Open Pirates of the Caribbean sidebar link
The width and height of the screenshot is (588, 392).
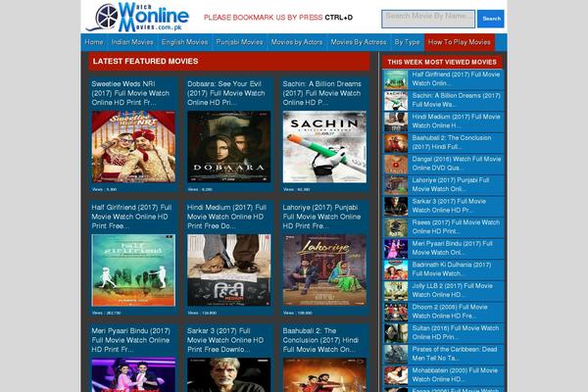click(455, 354)
